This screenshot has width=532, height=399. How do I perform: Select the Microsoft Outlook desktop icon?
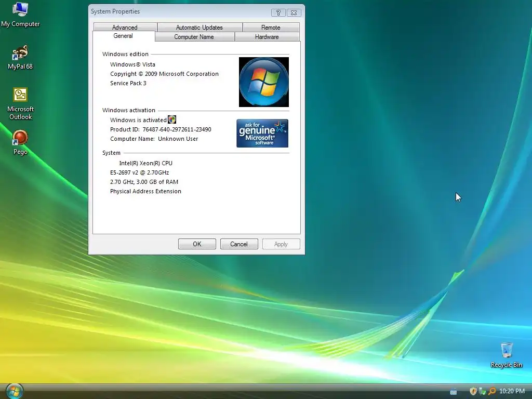tap(20, 103)
